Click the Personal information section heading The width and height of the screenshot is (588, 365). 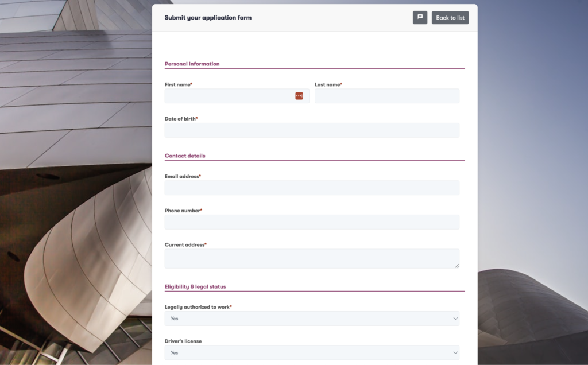pos(192,64)
